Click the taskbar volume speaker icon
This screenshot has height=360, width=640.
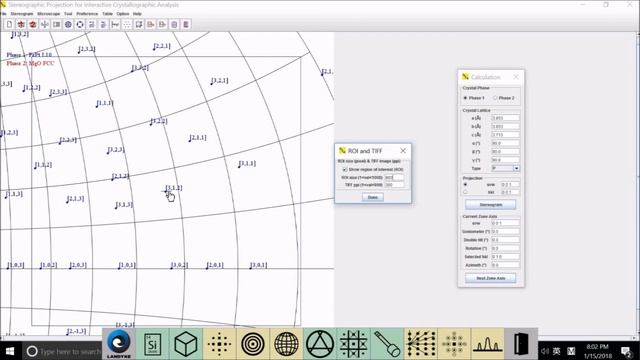click(544, 351)
